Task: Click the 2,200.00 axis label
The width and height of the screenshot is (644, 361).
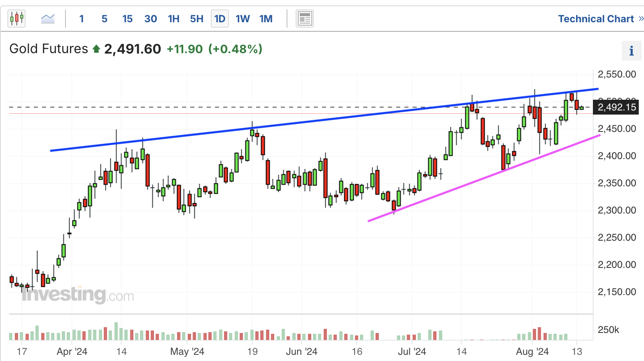Action: [617, 265]
